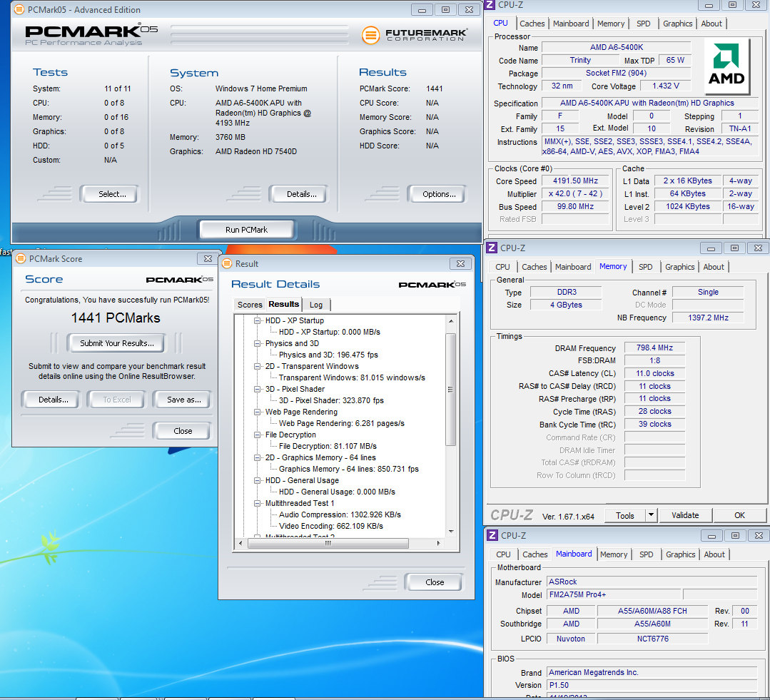The width and height of the screenshot is (770, 700).
Task: Collapse the File Decryption node
Action: 257,435
